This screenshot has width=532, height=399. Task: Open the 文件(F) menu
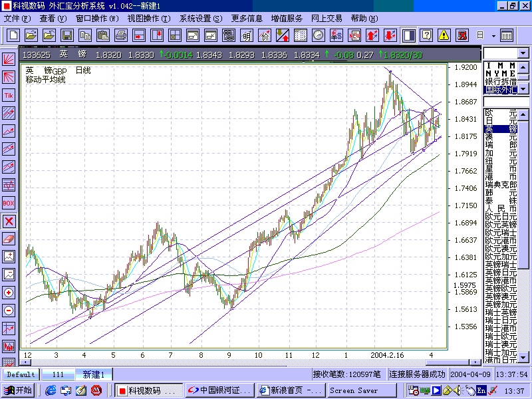point(17,19)
